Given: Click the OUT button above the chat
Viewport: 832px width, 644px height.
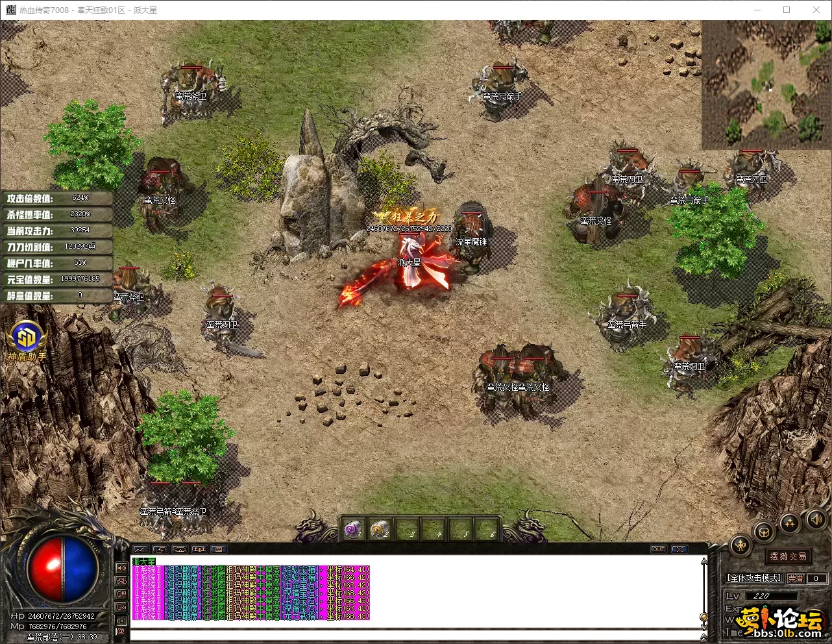Looking at the screenshot, I should (x=659, y=549).
